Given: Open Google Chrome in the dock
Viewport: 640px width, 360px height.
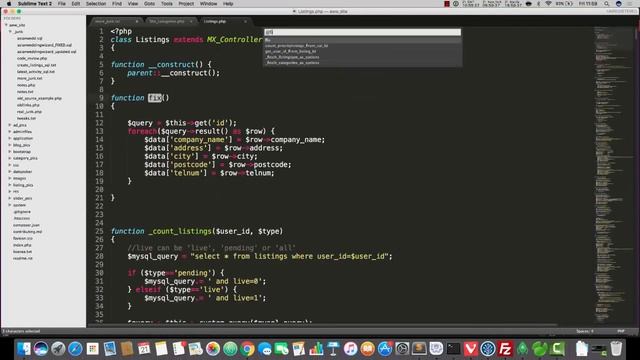Looking at the screenshot, I should pos(247,349).
